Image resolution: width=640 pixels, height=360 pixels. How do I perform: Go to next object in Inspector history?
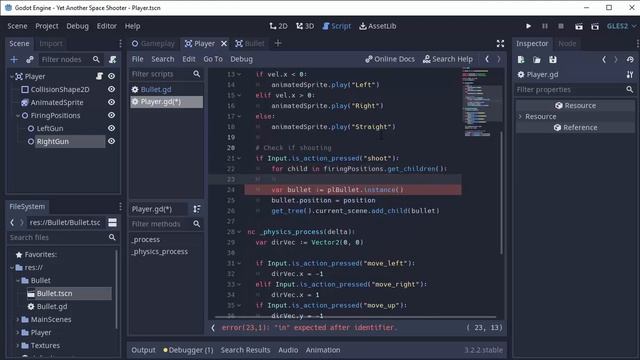[x=616, y=60]
